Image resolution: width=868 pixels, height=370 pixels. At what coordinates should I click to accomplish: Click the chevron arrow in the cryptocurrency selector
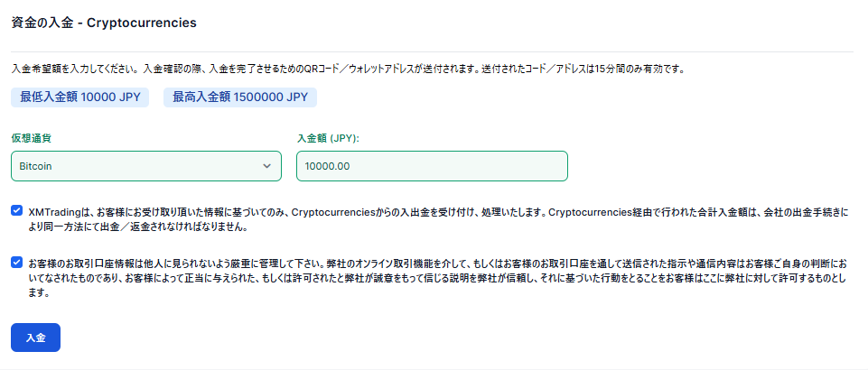point(266,166)
